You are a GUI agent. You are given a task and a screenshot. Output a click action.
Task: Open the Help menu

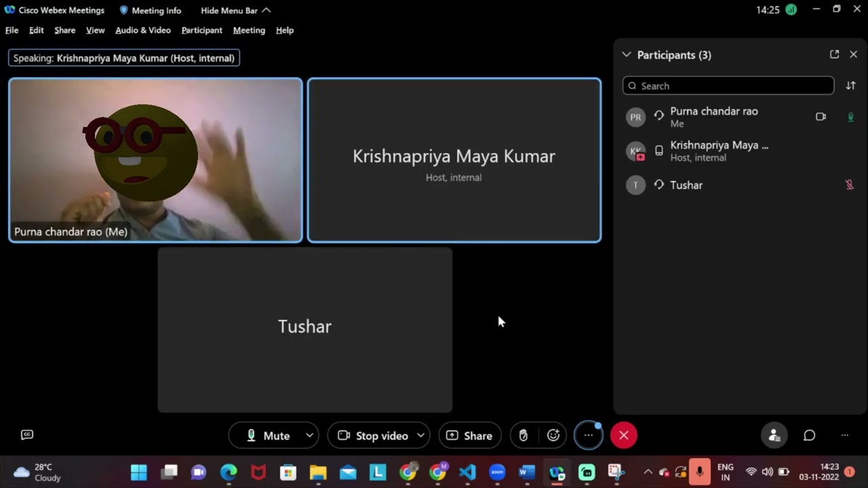point(285,30)
